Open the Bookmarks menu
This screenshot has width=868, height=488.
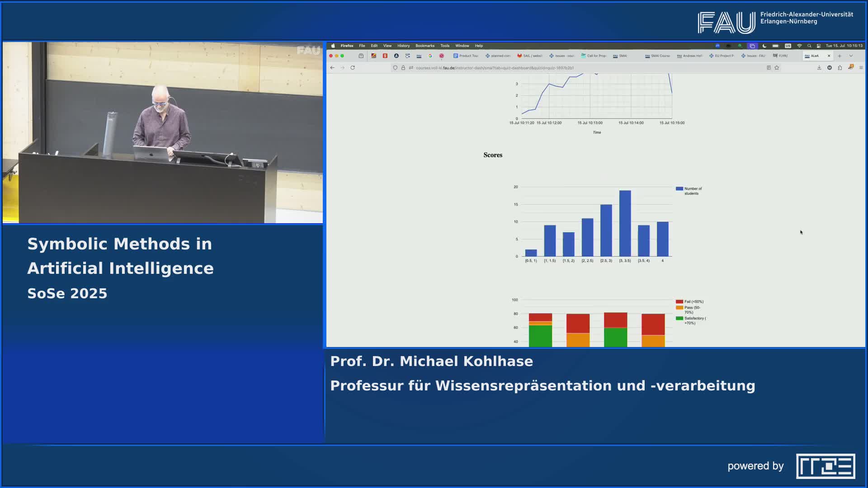click(x=425, y=46)
